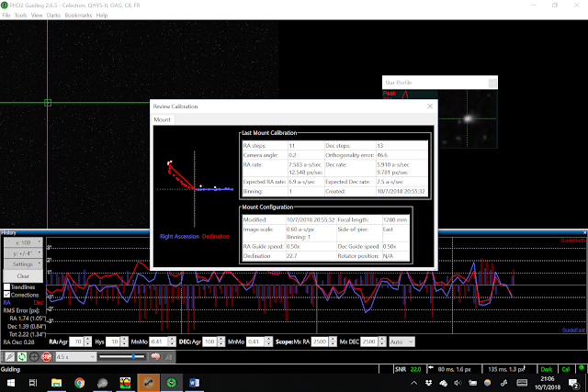Open the Bookmarks menu
588x392 pixels.
78,15
